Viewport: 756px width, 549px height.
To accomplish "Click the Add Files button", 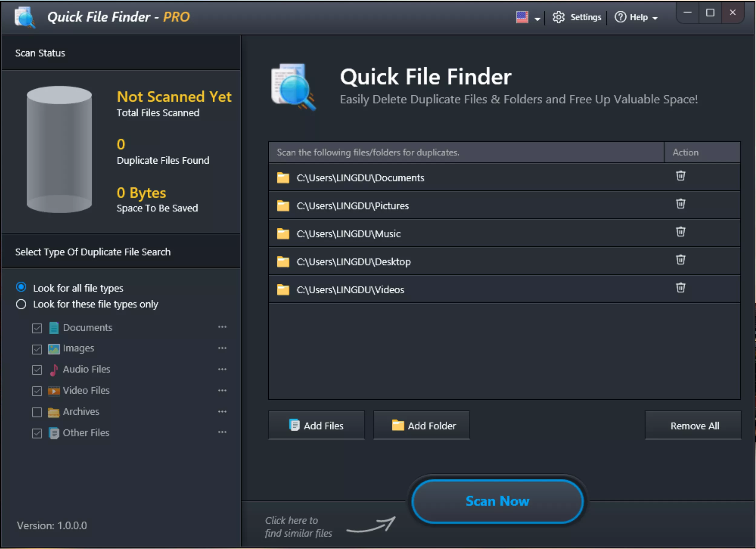I will (316, 426).
